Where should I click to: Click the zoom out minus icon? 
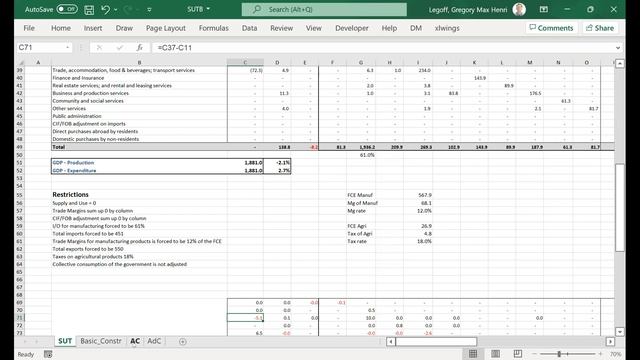tap(535, 354)
